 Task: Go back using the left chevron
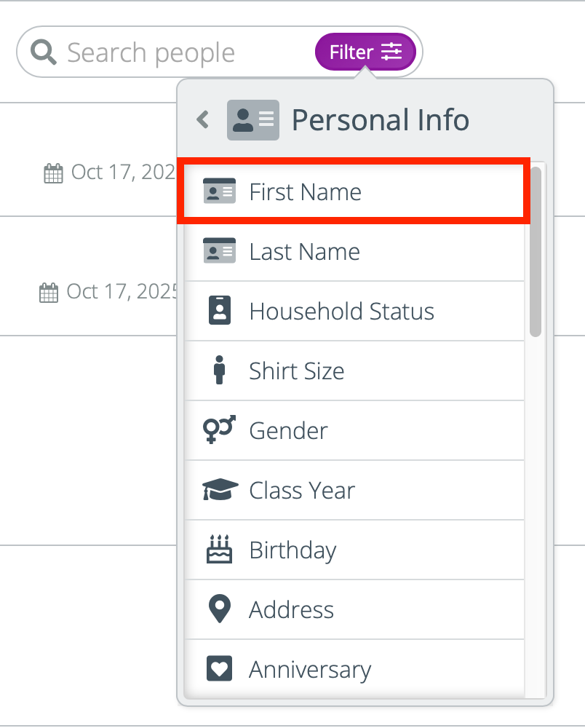coord(203,120)
